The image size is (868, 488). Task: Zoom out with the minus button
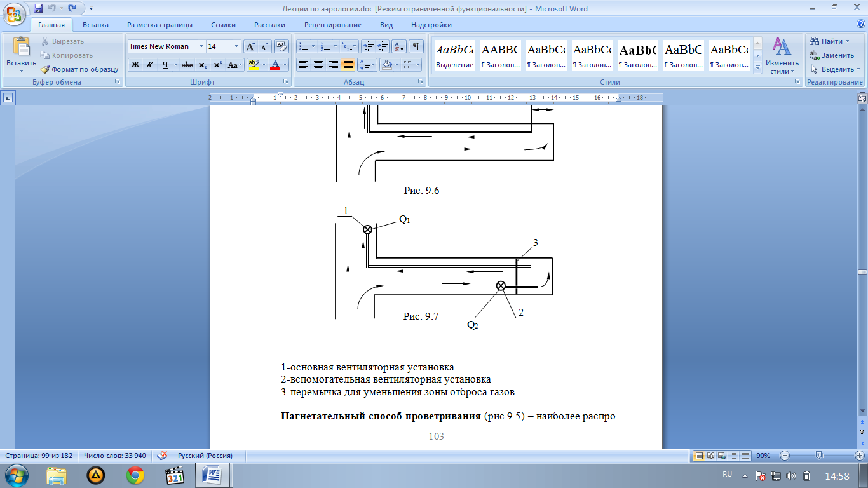point(785,456)
